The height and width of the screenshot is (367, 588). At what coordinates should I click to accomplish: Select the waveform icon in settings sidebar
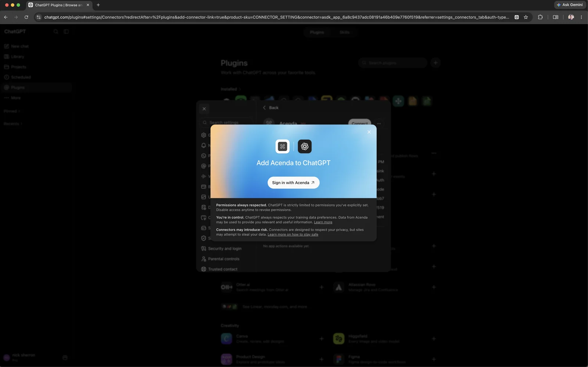point(204,176)
